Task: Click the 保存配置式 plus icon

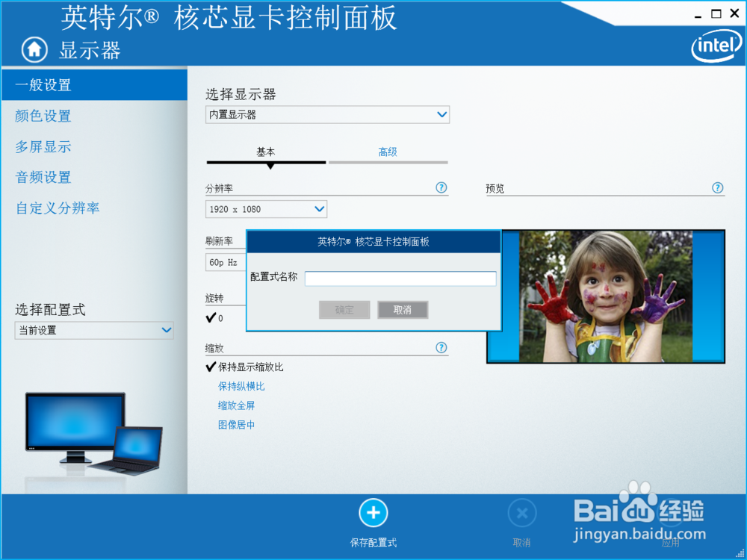Action: click(x=373, y=513)
